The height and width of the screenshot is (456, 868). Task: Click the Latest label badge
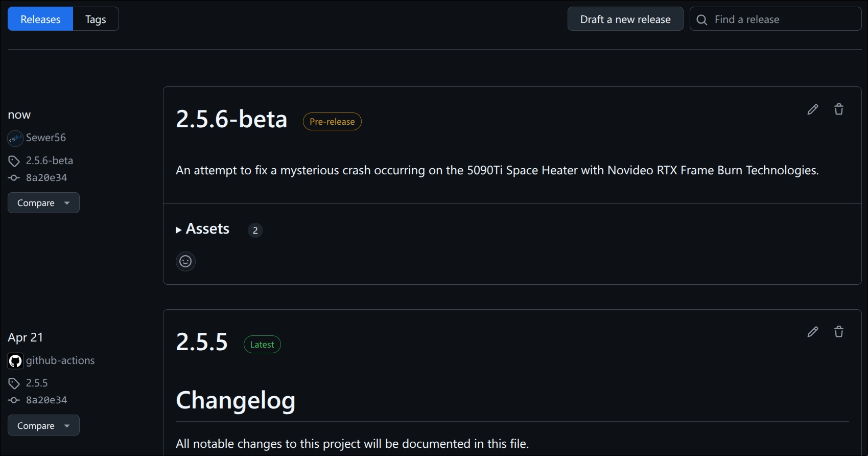click(x=262, y=345)
